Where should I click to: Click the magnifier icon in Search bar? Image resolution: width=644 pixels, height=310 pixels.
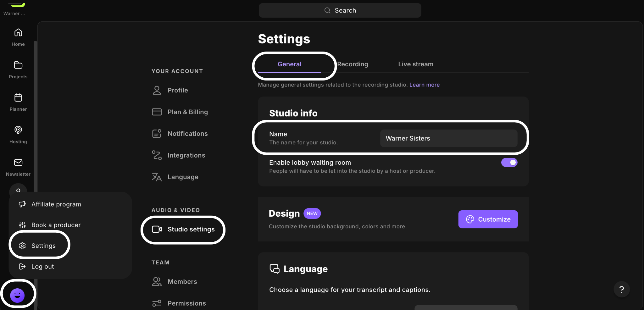(x=327, y=10)
